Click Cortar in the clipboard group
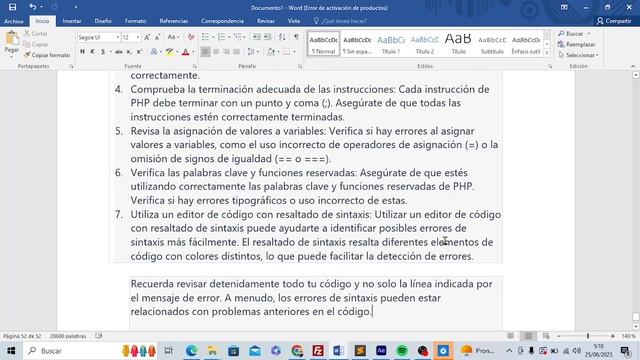This screenshot has height=360, width=640. (36, 33)
